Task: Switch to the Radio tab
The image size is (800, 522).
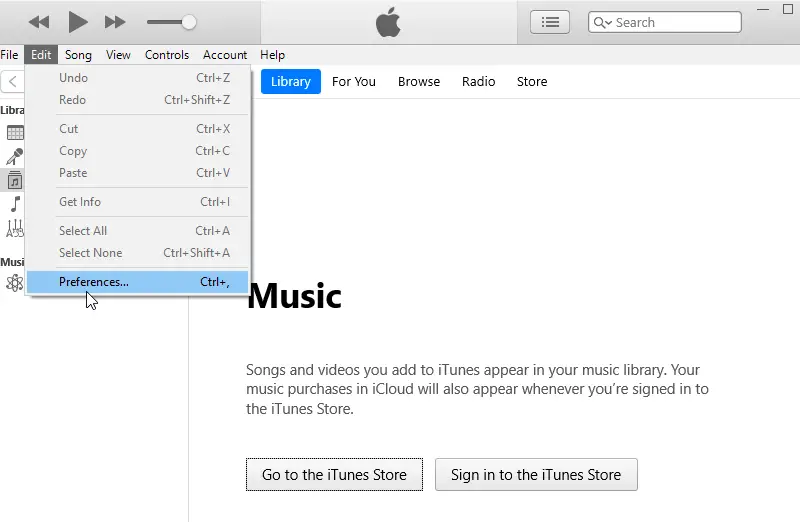Action: pyautogui.click(x=479, y=82)
